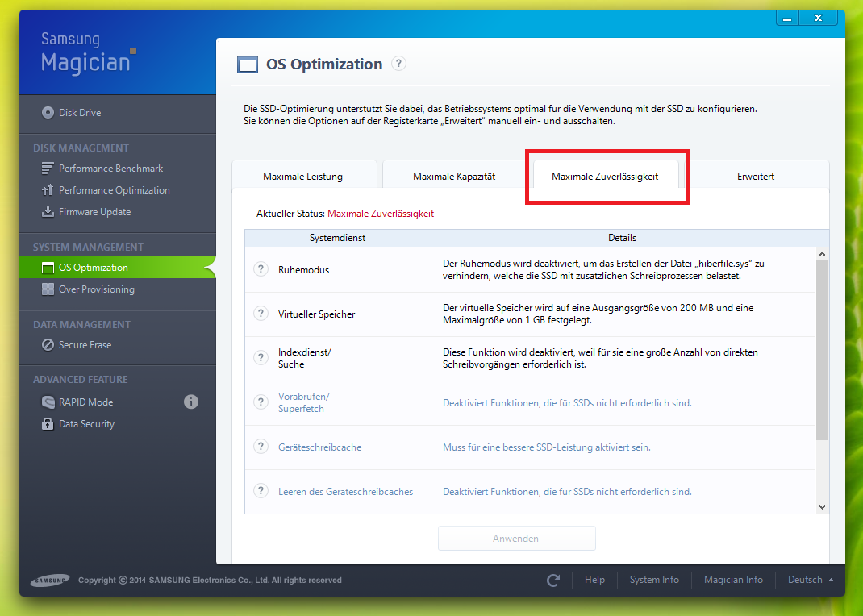The height and width of the screenshot is (616, 863).
Task: Click Ruhemodus service name
Action: tap(303, 270)
